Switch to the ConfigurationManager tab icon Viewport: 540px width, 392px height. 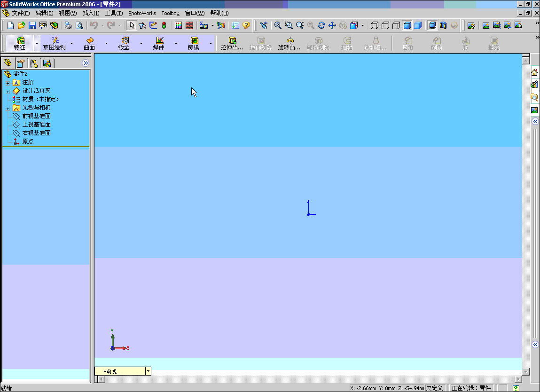[x=34, y=63]
